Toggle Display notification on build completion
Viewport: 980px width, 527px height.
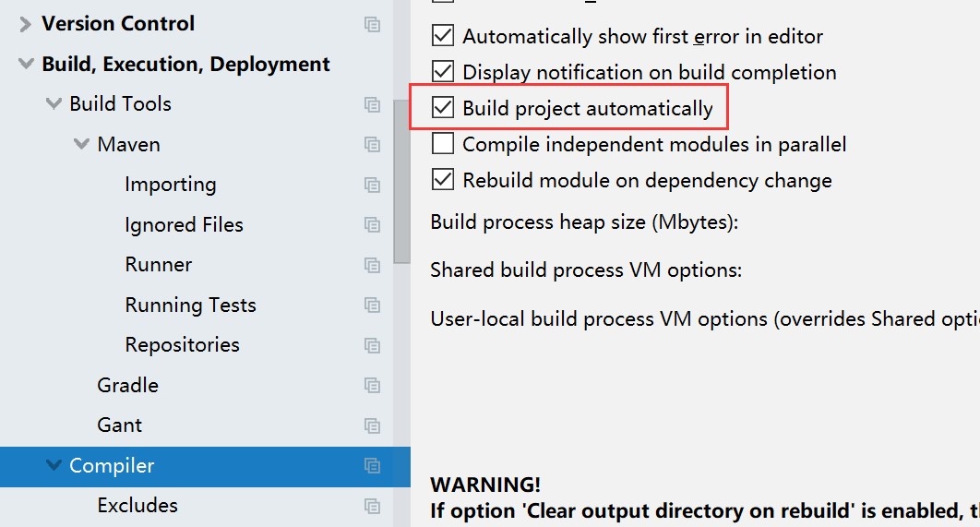click(x=444, y=72)
